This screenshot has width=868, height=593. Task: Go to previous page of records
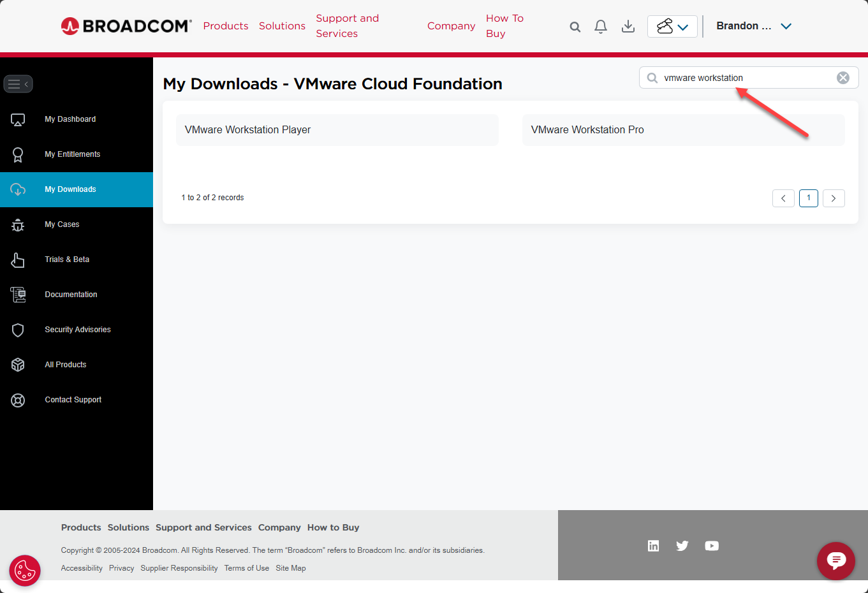783,198
